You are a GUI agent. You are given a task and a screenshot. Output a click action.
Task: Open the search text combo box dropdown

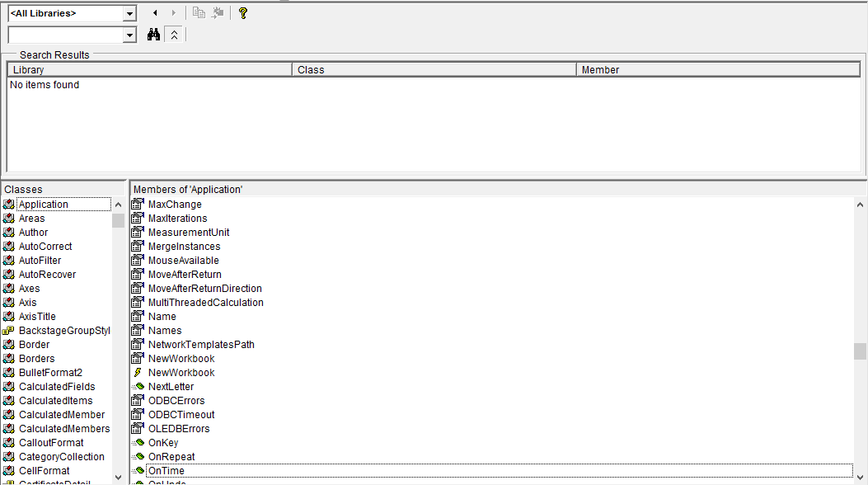point(129,34)
